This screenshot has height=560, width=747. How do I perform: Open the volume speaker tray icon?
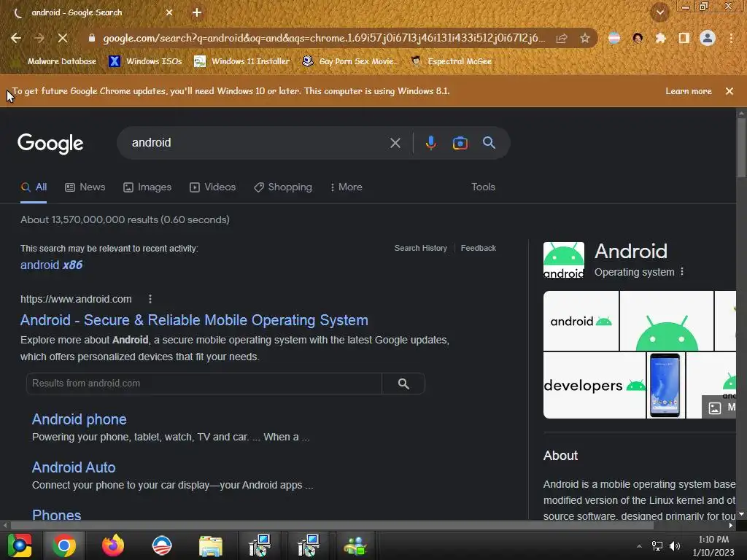click(675, 546)
